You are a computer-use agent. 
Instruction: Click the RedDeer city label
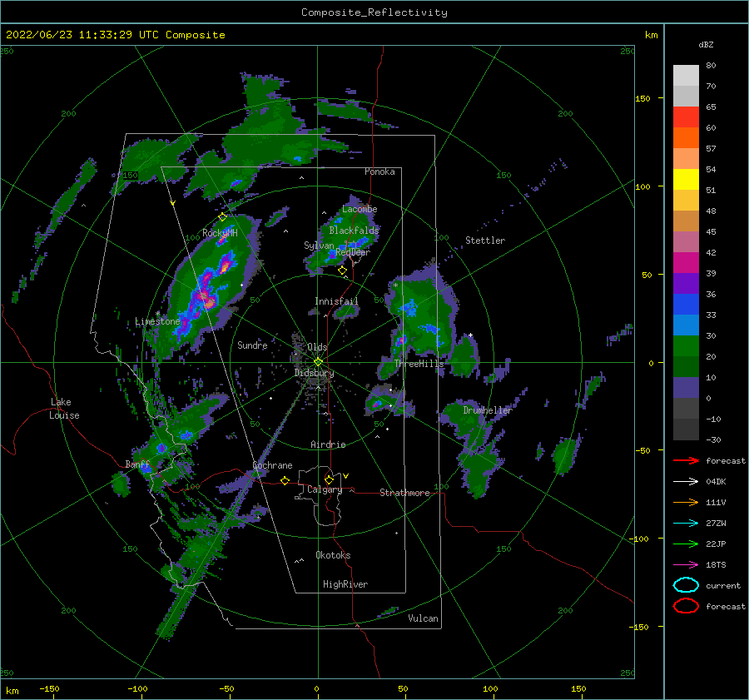click(x=353, y=252)
